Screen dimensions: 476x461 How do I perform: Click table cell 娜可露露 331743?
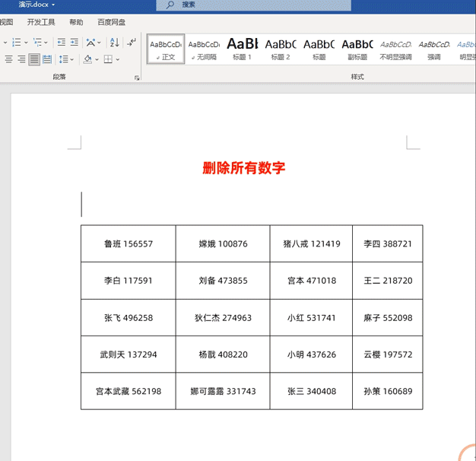223,391
